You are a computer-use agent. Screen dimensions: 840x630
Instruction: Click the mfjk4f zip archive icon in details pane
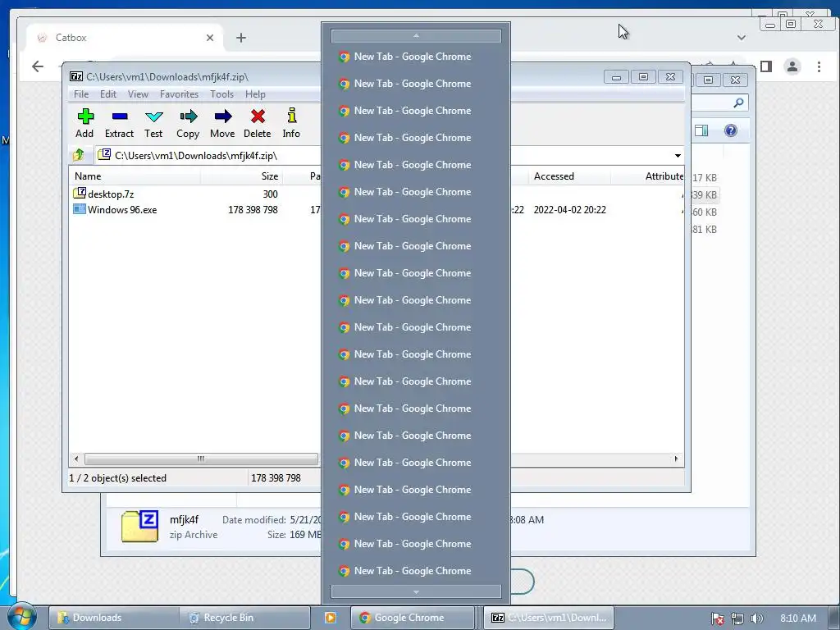pos(139,526)
